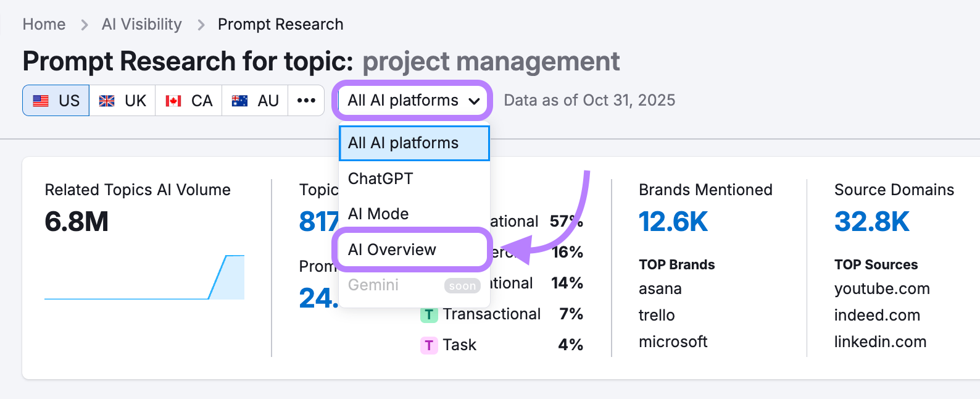
Task: Click the US flag icon
Action: [41, 101]
